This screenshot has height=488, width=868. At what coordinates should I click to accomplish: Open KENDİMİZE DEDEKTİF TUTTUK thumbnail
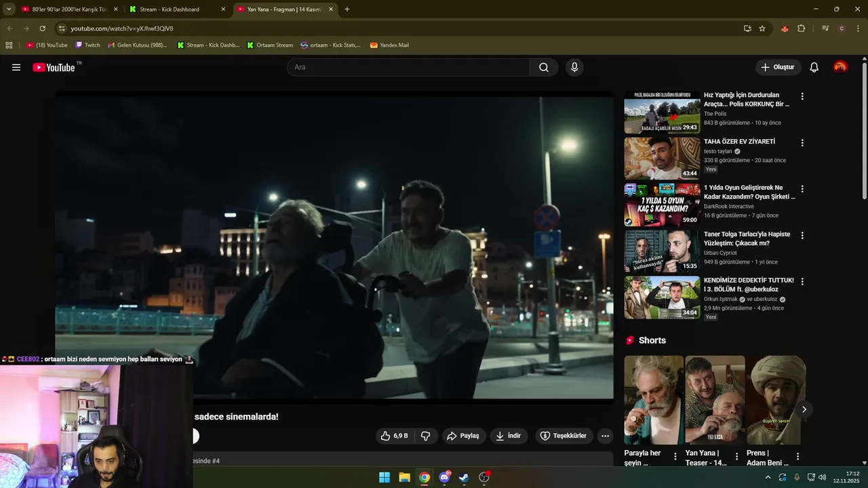pos(662,297)
